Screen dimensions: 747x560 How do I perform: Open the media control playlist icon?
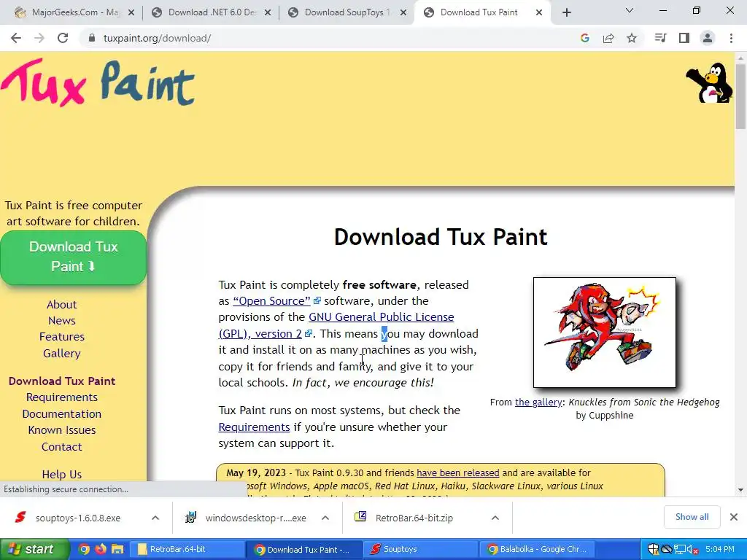click(x=660, y=38)
